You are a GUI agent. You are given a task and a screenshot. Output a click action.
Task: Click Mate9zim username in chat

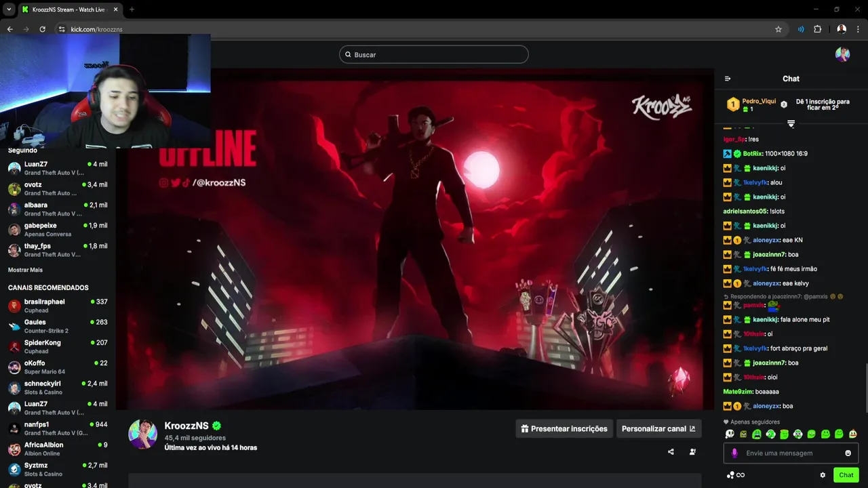(x=738, y=392)
